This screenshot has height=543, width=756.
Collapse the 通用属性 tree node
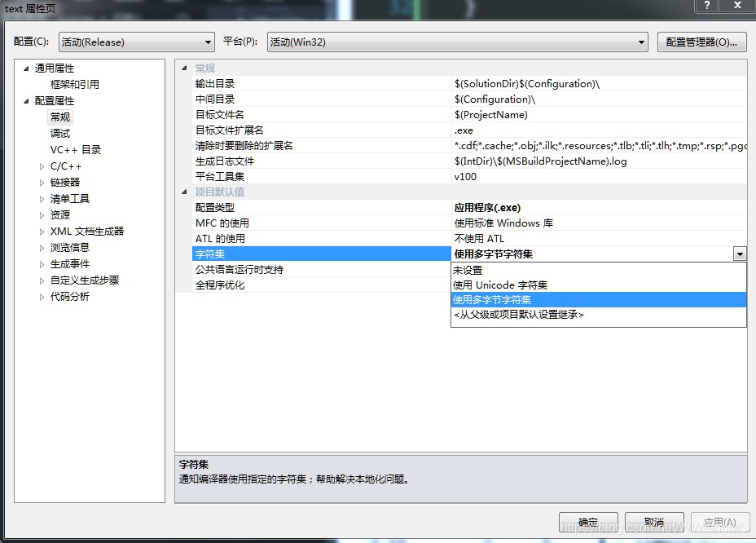click(27, 68)
